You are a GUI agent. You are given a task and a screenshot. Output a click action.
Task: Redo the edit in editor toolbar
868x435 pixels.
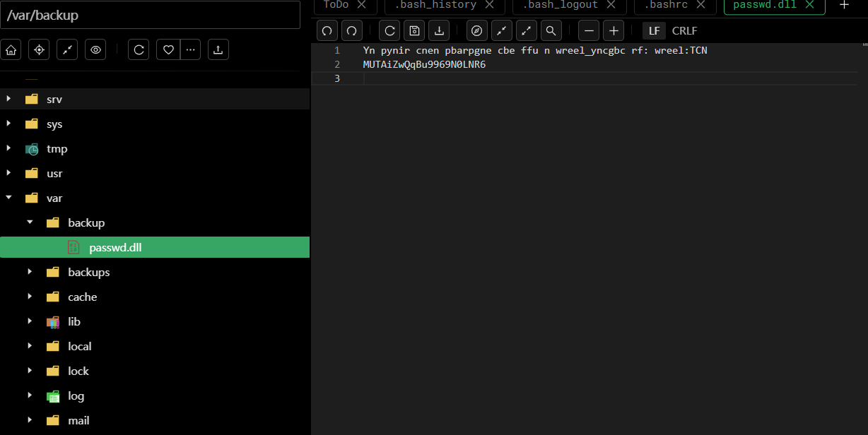click(x=351, y=30)
